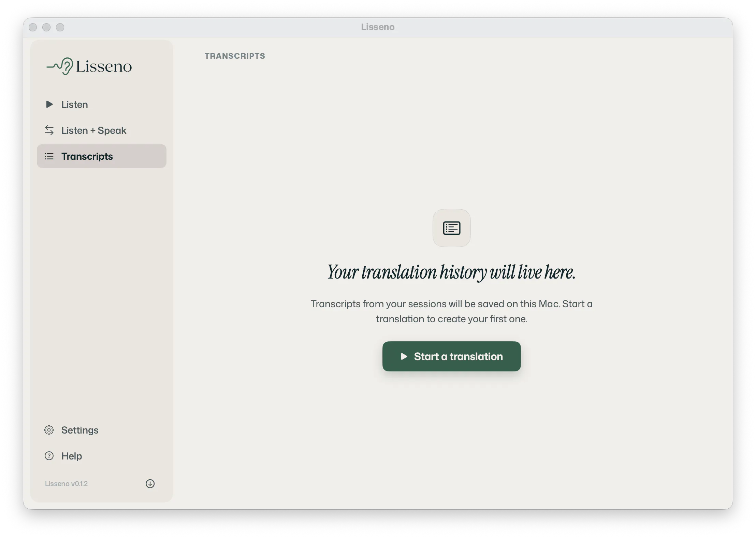Click the Lisseno v0.1.2 version text
Viewport: 756px width, 538px height.
(66, 484)
